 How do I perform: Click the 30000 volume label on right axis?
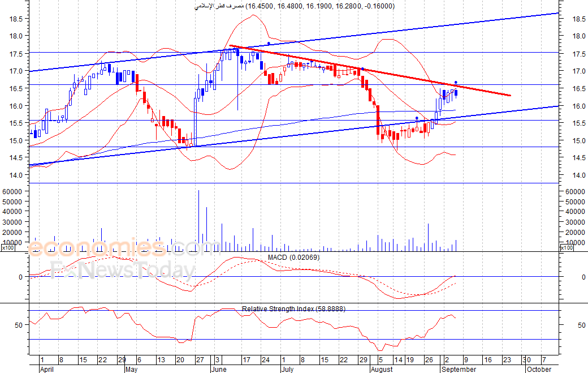tap(575, 222)
